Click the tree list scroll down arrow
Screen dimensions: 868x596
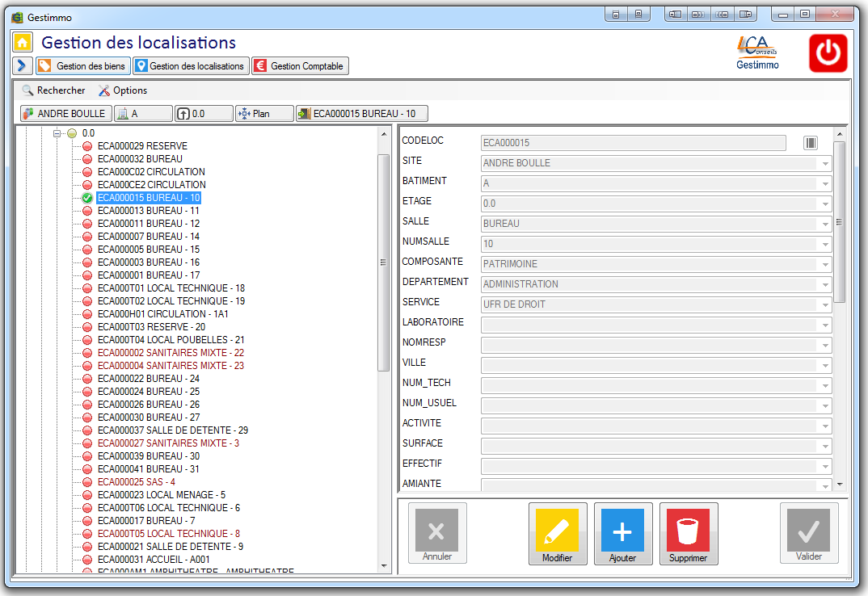383,566
